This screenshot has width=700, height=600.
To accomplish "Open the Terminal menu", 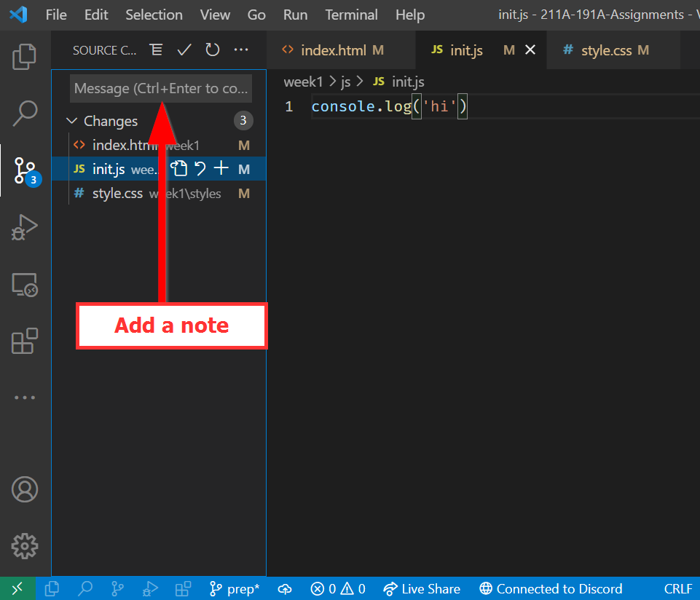I will click(351, 15).
